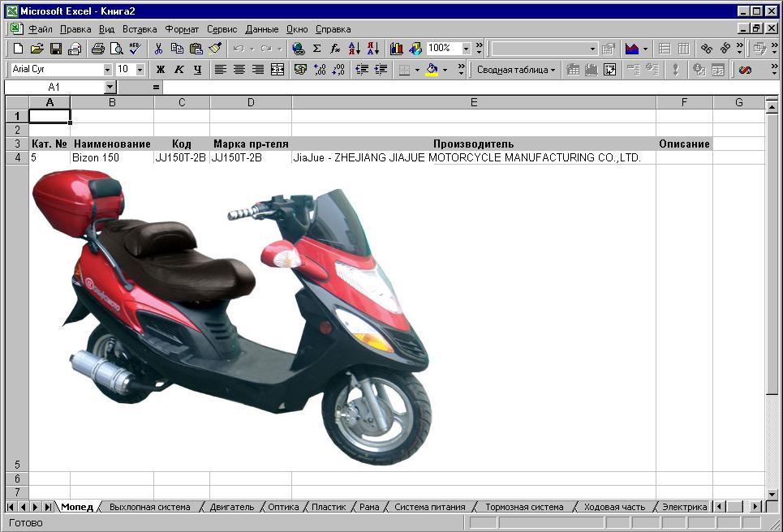The height and width of the screenshot is (532, 783).
Task: Select the Format Painter brush
Action: point(215,49)
